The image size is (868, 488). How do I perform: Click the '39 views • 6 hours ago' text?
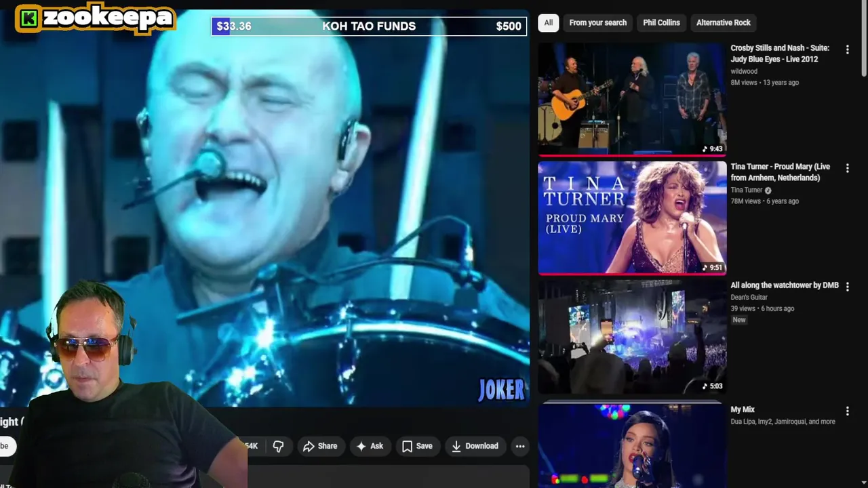[x=762, y=308]
